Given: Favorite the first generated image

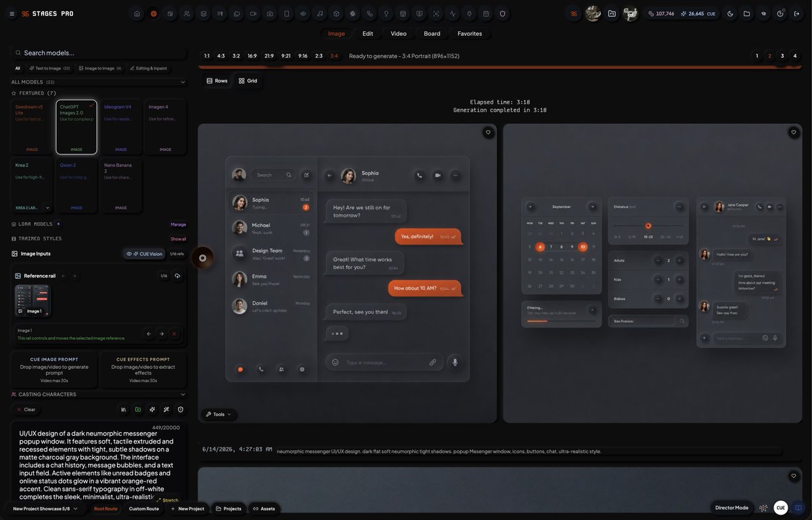Looking at the screenshot, I should tap(488, 133).
